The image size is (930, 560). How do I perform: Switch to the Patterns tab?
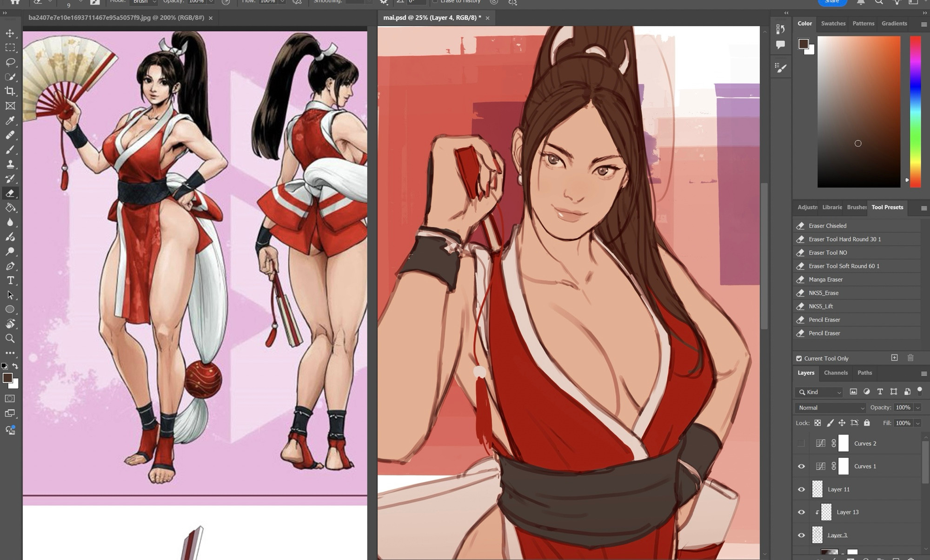click(x=863, y=23)
